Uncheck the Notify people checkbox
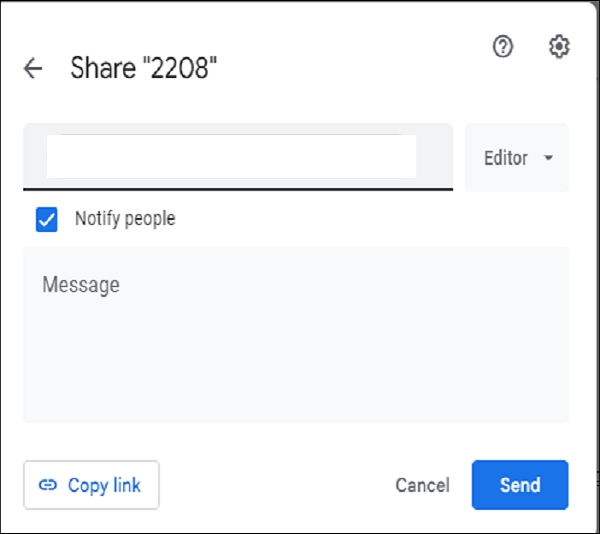 point(46,219)
